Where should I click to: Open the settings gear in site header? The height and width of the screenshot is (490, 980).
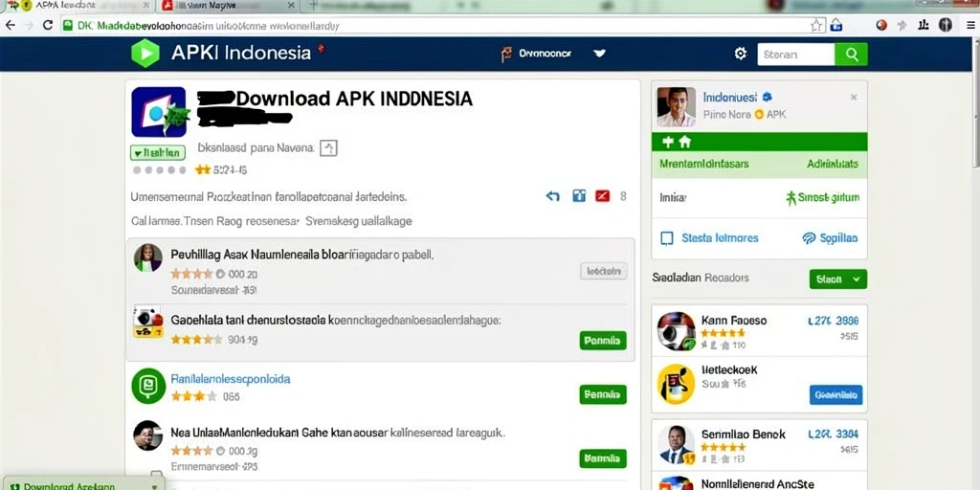[741, 54]
